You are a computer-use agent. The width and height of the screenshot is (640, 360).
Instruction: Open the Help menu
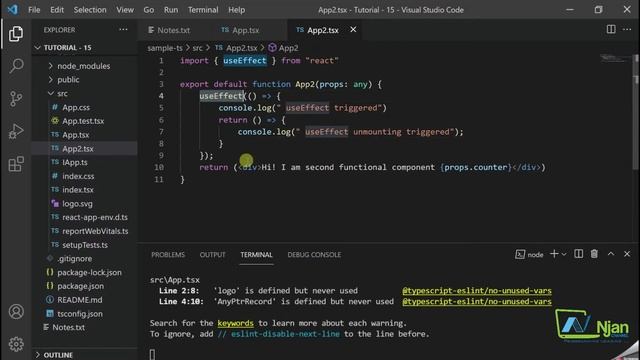pos(236,10)
